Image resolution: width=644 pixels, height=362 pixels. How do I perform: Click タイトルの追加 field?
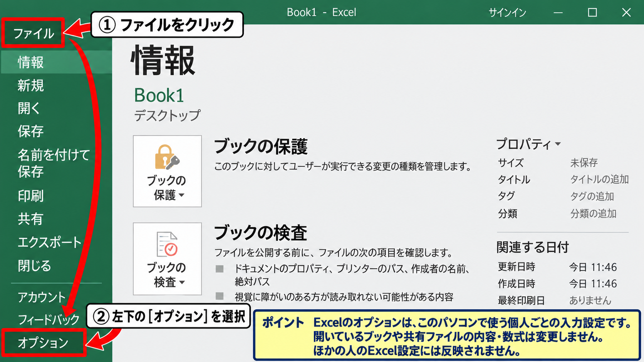point(599,179)
